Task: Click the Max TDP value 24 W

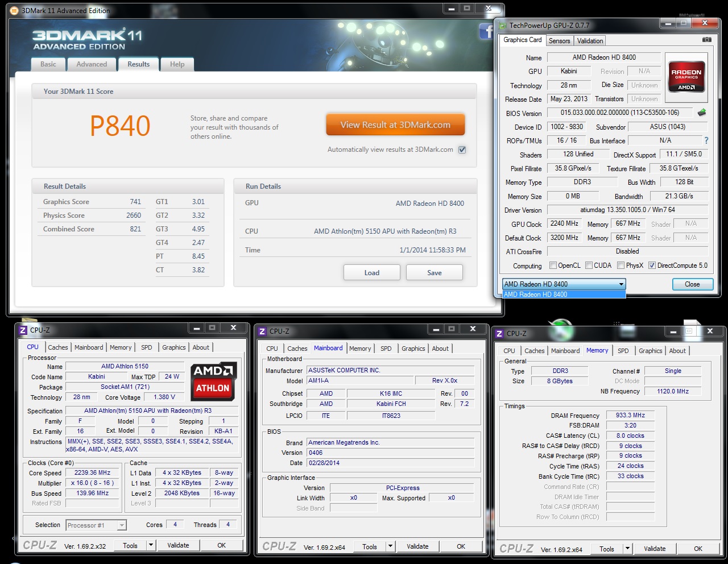Action: pos(172,376)
